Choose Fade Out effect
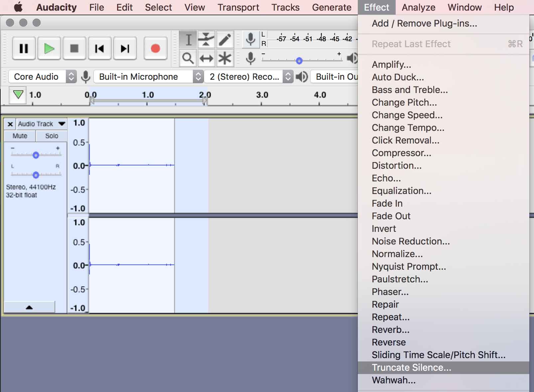Screen dimensions: 534x392 click(x=444, y=216)
